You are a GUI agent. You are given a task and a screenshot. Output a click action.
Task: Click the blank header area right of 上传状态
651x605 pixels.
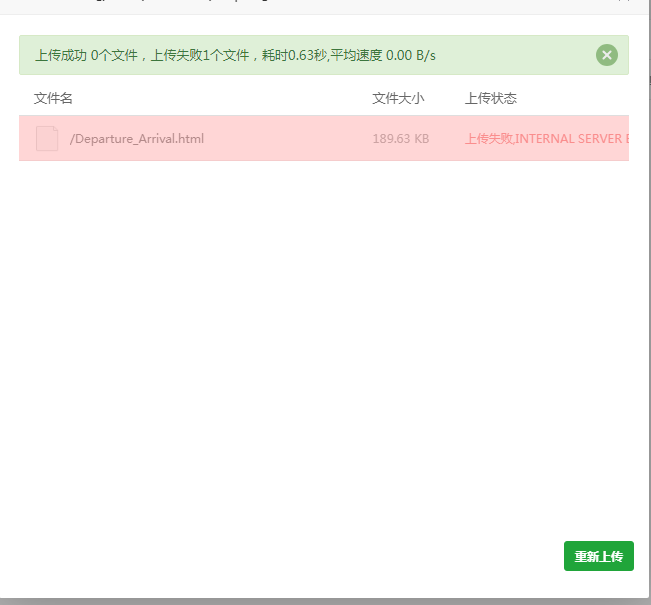tap(580, 98)
